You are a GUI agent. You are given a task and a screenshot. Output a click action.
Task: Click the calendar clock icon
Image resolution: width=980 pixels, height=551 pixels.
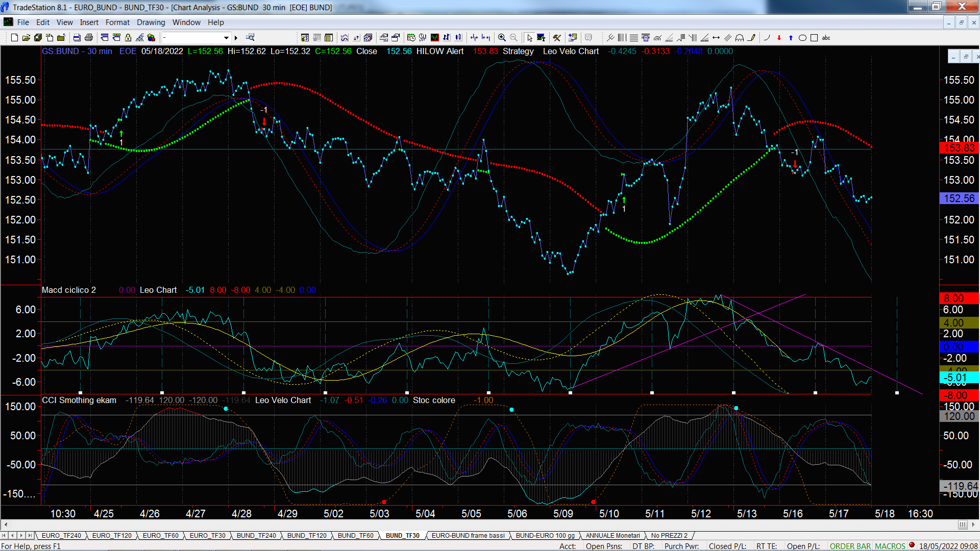(x=411, y=37)
